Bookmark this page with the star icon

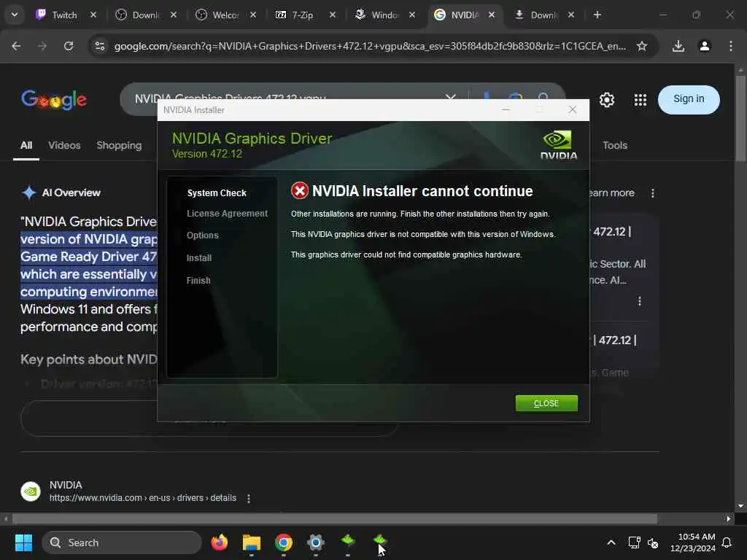point(642,46)
